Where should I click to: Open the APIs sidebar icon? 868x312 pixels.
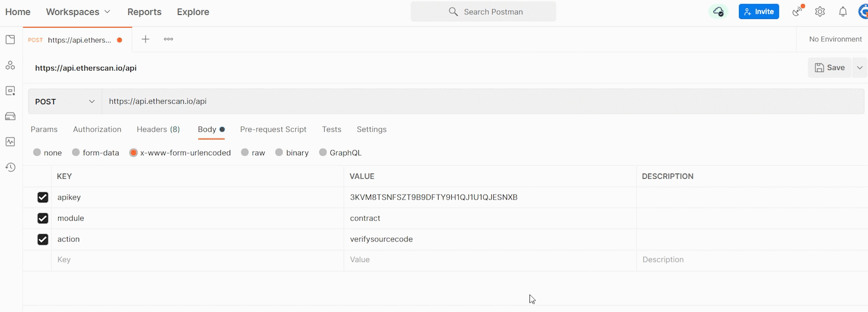click(x=10, y=65)
